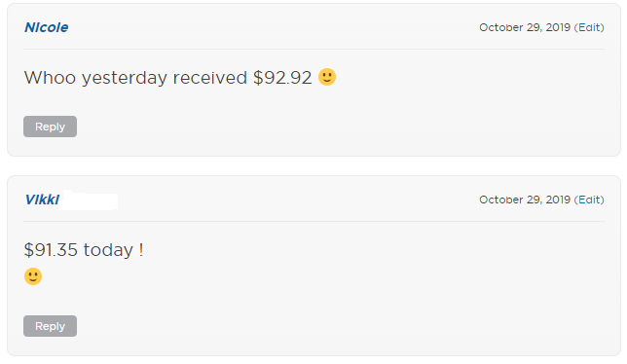The height and width of the screenshot is (364, 627).
Task: Click the October 29, 2019 date on Vikki's comment
Action: click(525, 200)
